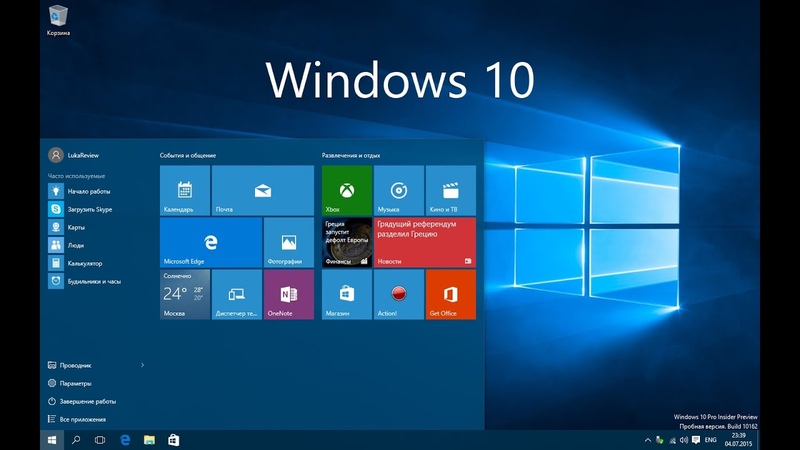Image resolution: width=800 pixels, height=450 pixels.
Task: Open the red Новости tile
Action: (x=425, y=242)
